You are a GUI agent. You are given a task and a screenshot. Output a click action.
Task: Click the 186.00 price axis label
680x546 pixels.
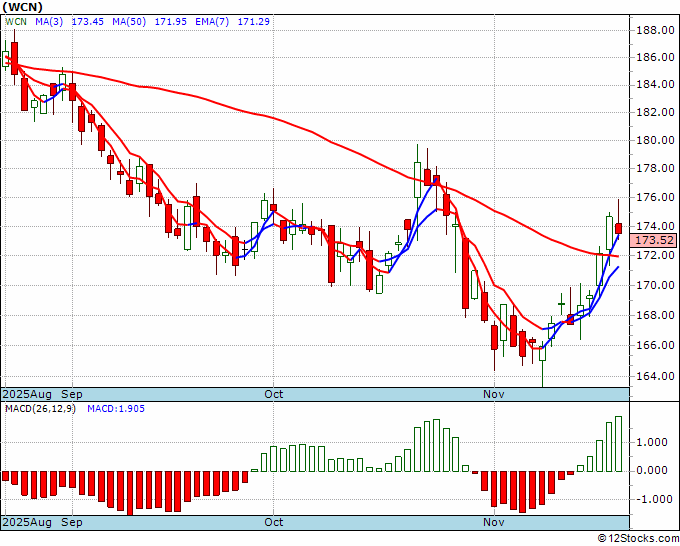point(655,57)
